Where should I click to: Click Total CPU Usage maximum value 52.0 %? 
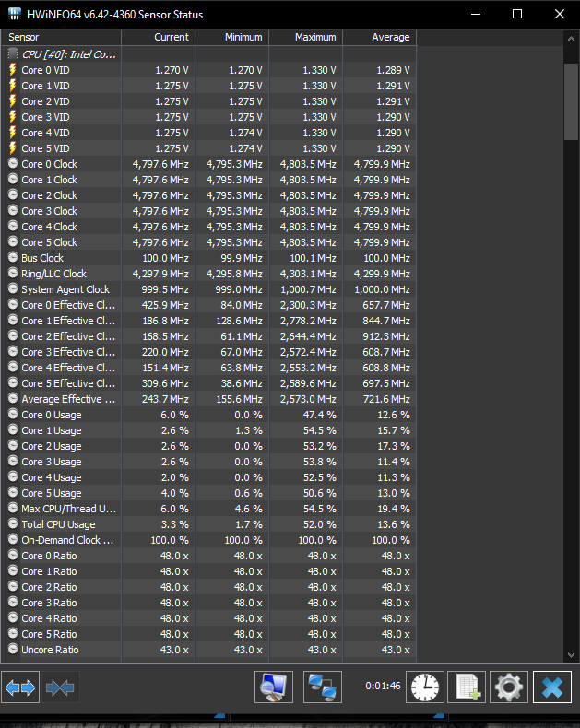[x=320, y=524]
